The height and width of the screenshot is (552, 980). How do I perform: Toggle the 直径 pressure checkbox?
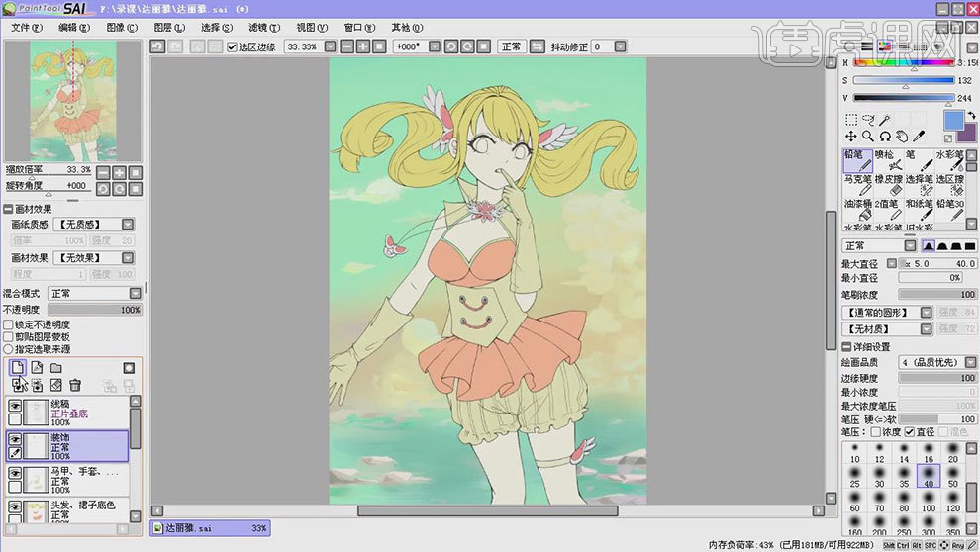point(910,432)
